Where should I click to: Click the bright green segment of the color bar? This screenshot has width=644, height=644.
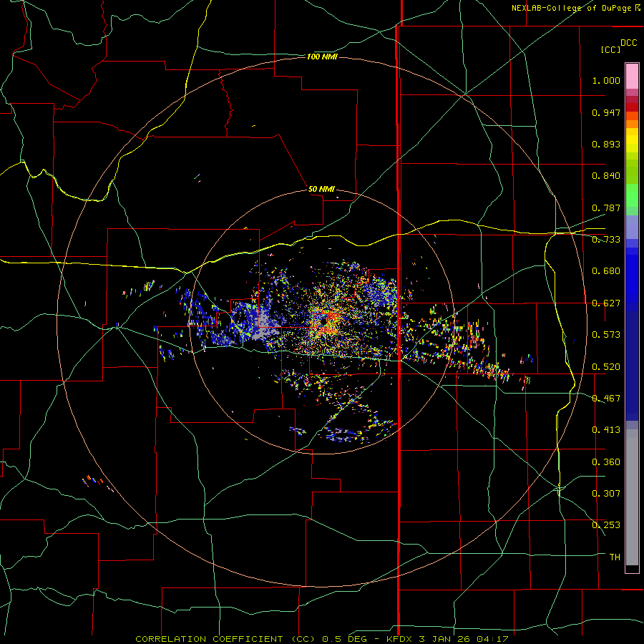(x=632, y=195)
